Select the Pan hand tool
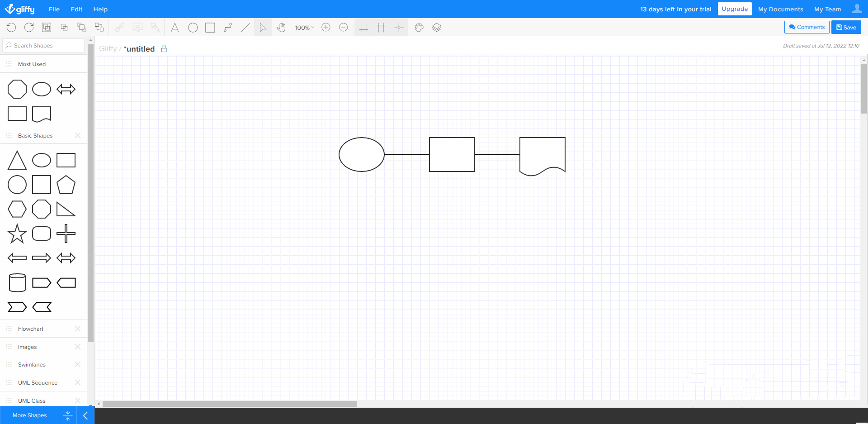 click(x=281, y=28)
